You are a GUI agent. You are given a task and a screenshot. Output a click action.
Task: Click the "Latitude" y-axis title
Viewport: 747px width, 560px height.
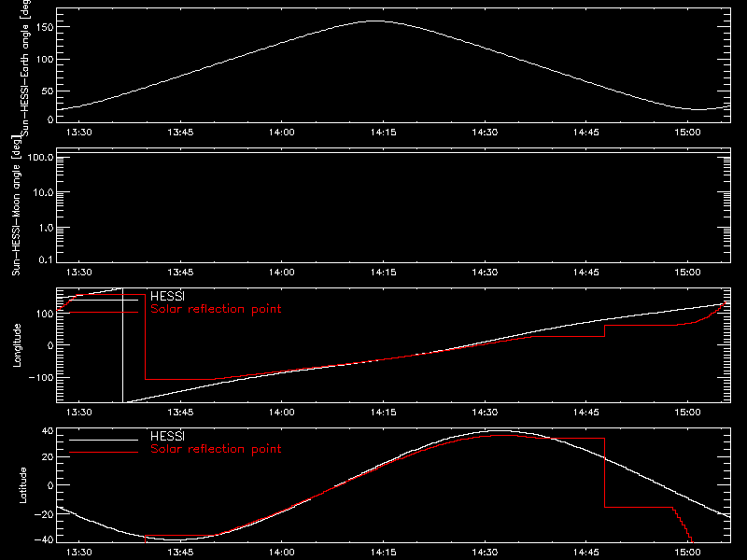coord(22,485)
